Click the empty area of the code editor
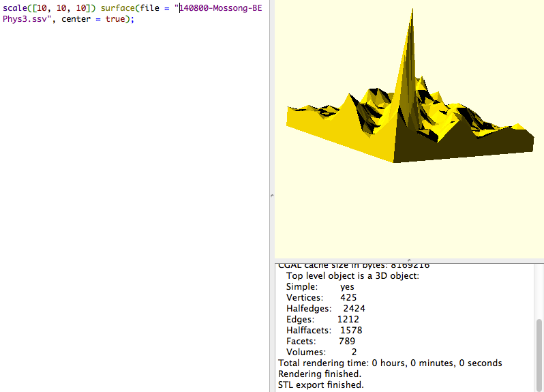The width and height of the screenshot is (544, 392). [x=136, y=205]
